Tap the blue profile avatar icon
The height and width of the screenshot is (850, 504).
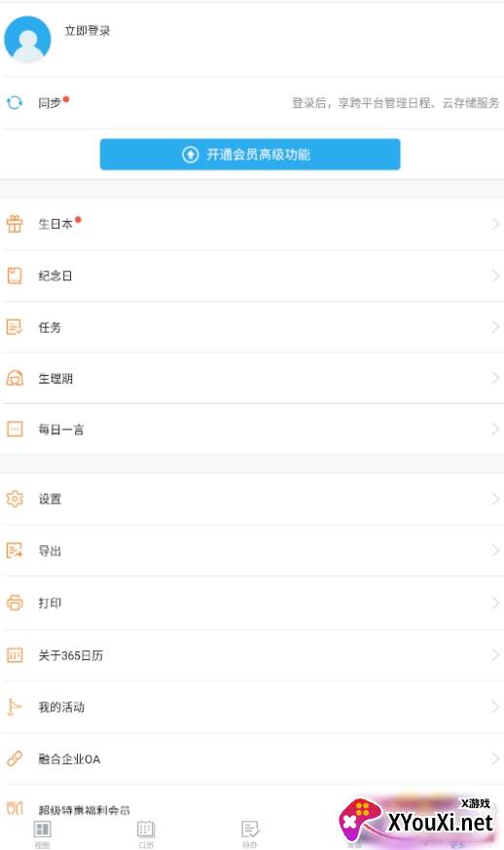[27, 40]
